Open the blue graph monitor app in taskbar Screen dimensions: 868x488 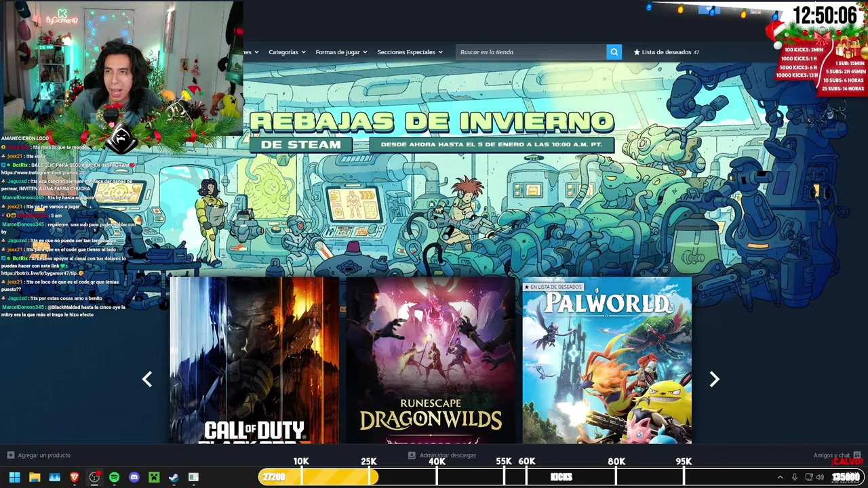click(54, 477)
